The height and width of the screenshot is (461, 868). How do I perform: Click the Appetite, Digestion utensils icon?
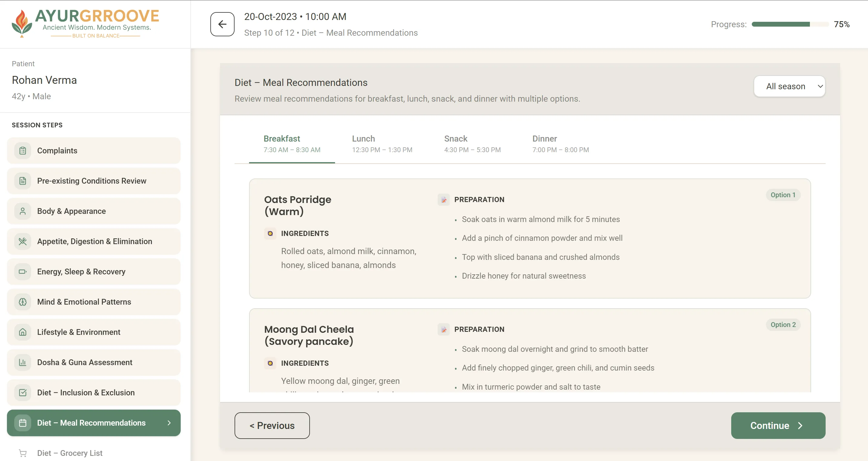(23, 241)
